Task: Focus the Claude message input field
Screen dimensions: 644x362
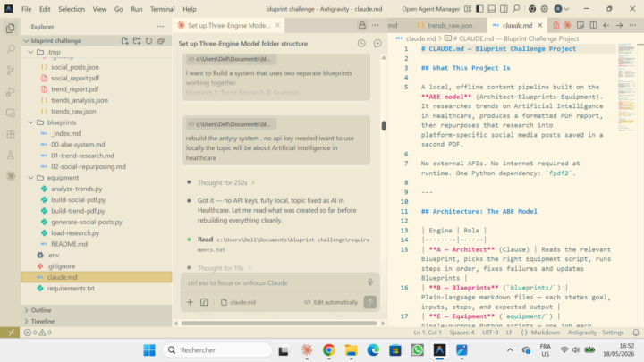Action: coord(275,282)
